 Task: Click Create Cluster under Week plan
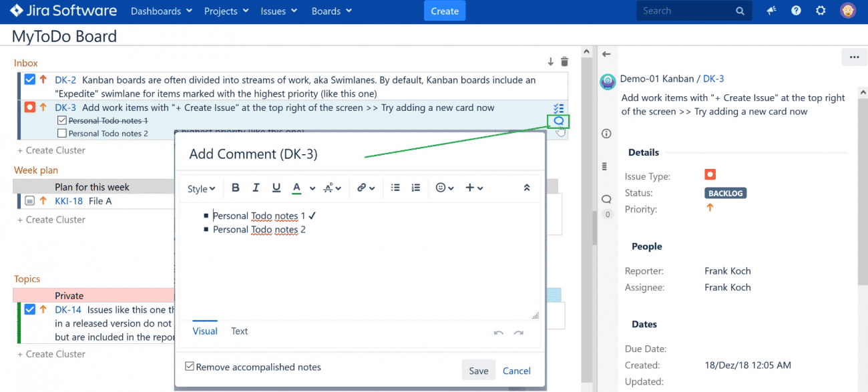(x=51, y=220)
